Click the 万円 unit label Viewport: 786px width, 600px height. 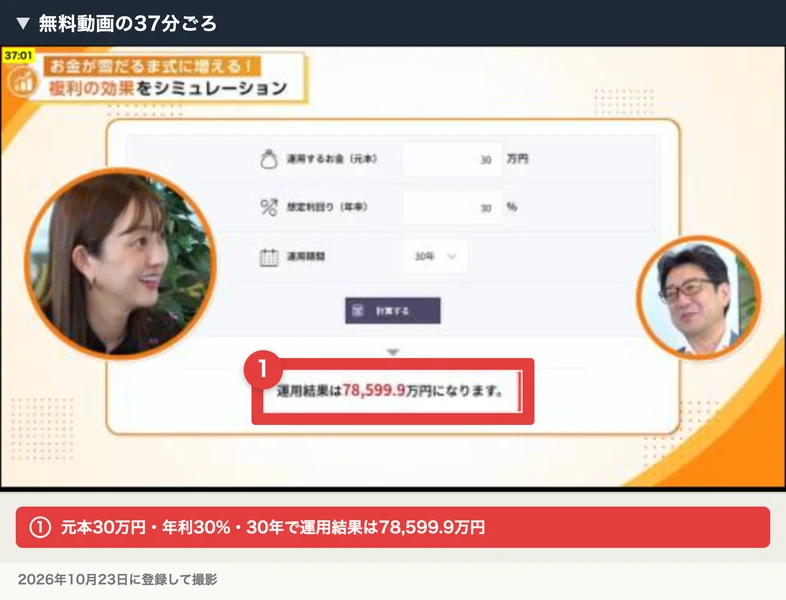517,159
